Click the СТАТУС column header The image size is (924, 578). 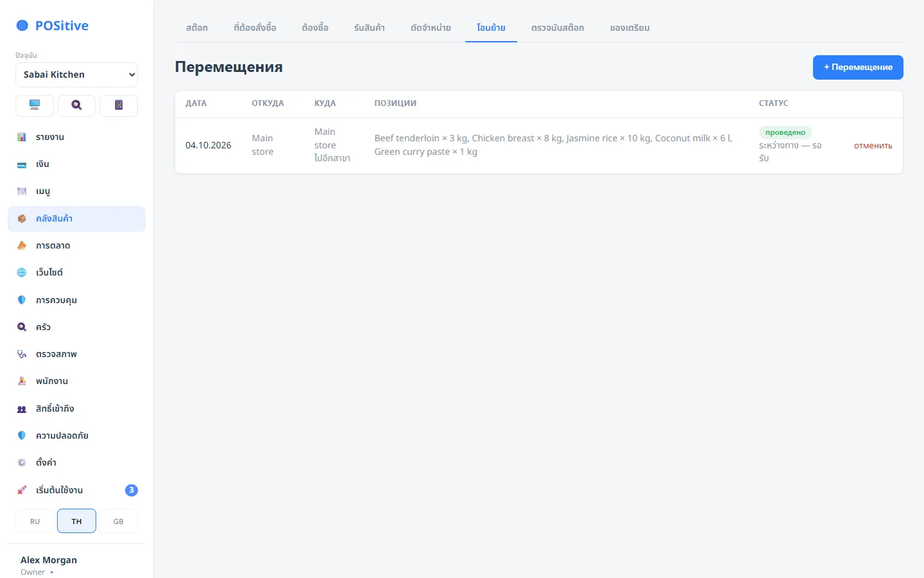click(x=774, y=103)
